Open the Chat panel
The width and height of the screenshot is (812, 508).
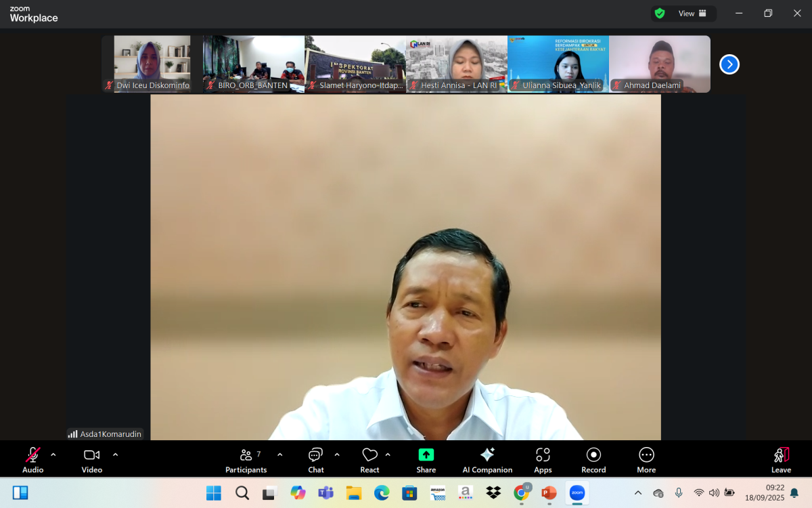[x=315, y=459]
